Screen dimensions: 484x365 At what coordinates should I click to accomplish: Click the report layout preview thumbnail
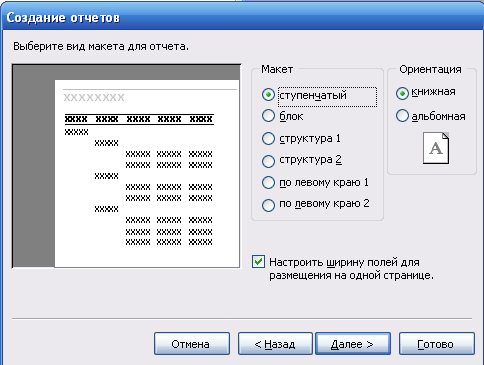point(126,166)
